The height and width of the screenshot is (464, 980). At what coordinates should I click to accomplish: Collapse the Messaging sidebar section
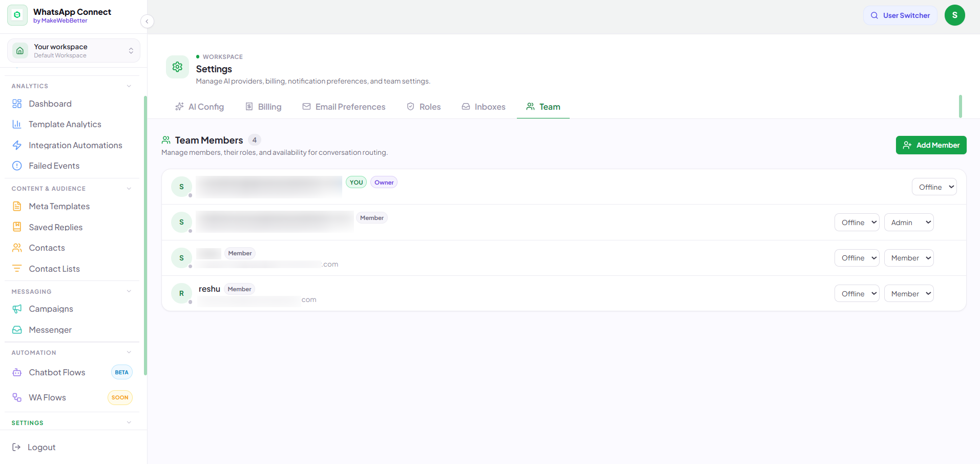click(129, 291)
